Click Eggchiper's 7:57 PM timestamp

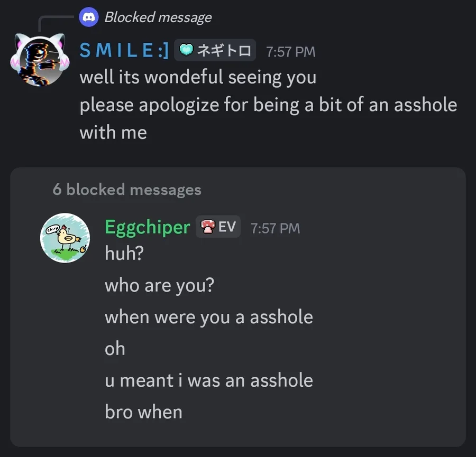tap(275, 228)
